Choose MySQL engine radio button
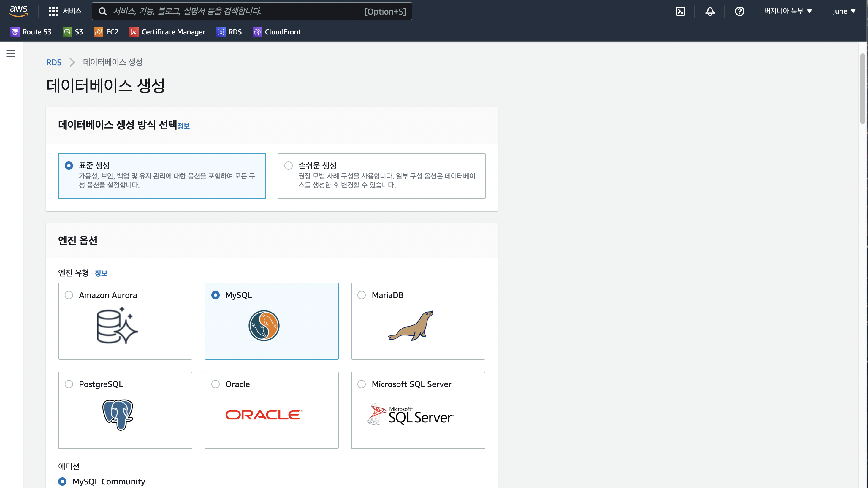This screenshot has width=868, height=488. click(x=215, y=295)
